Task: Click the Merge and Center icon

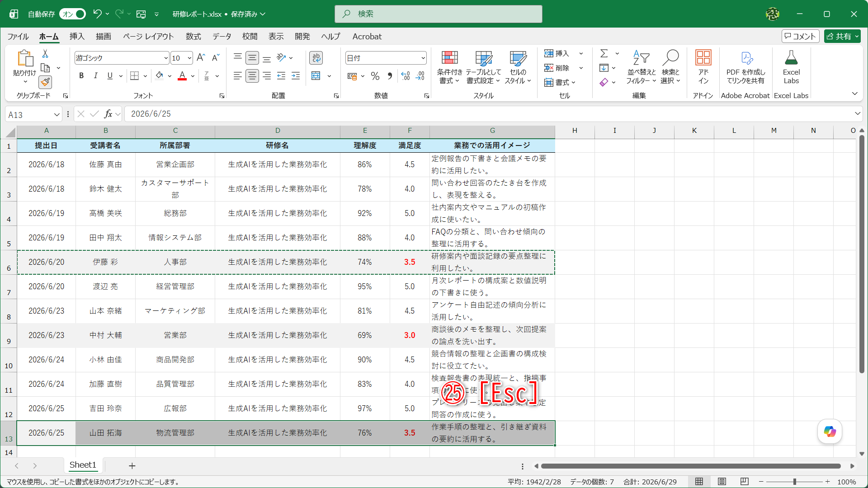Action: [316, 75]
